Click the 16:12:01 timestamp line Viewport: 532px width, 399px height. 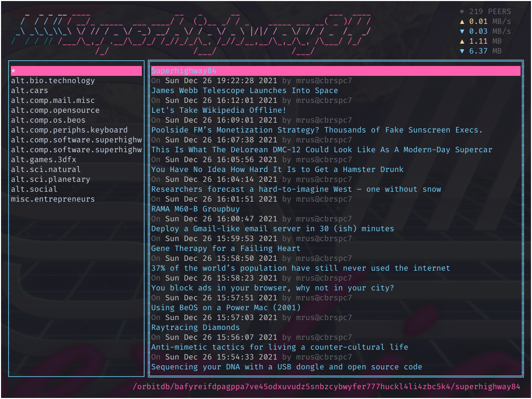(x=251, y=100)
